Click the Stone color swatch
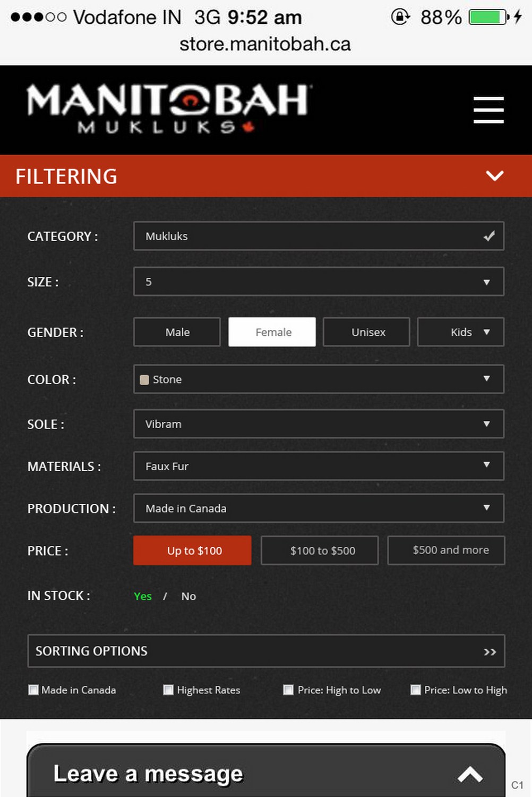Screen dimensions: 532x797 (x=144, y=380)
